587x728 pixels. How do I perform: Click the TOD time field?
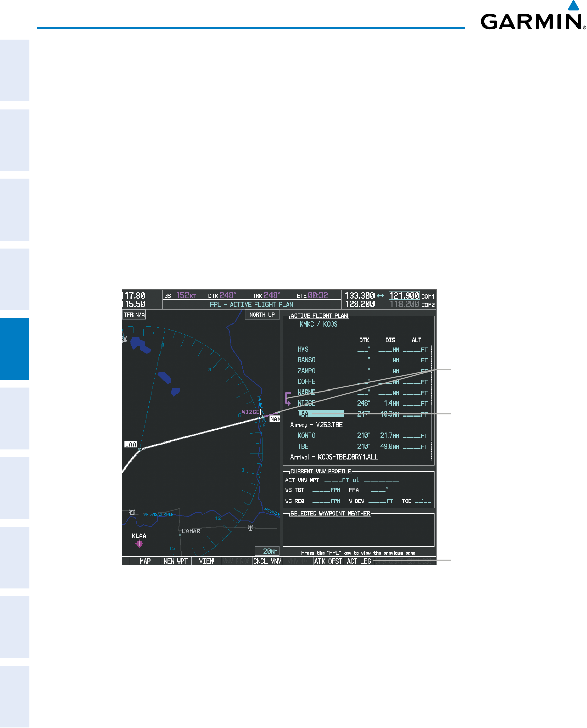423,501
